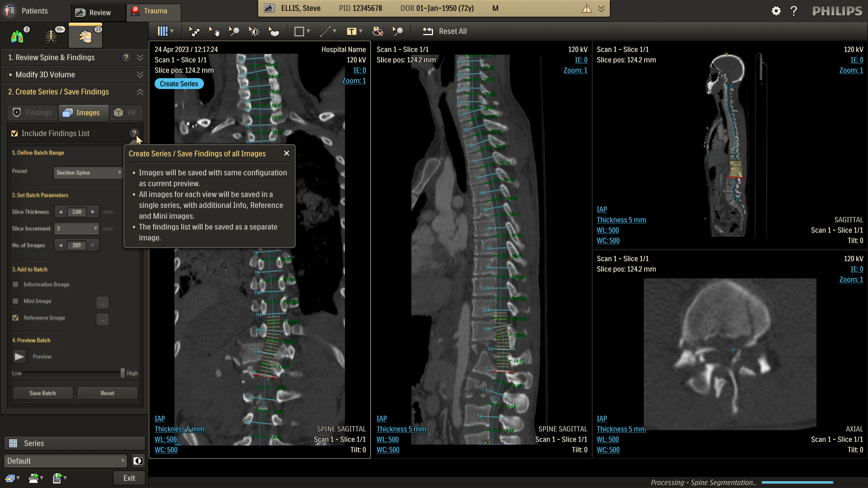Open settings gear icon
This screenshot has height=488, width=868.
point(776,11)
